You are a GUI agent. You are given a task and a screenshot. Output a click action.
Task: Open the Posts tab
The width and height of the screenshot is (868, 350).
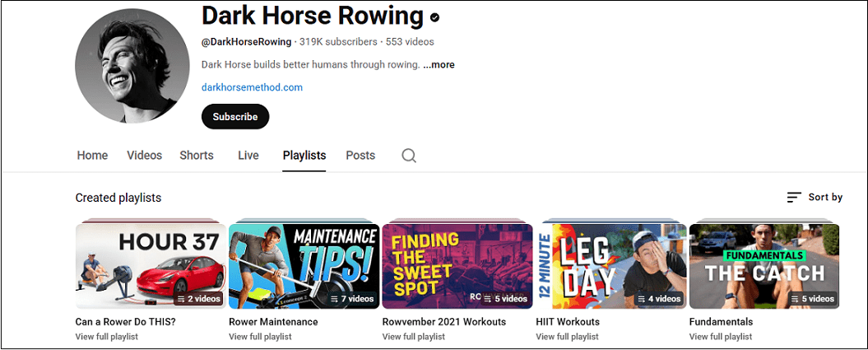360,156
